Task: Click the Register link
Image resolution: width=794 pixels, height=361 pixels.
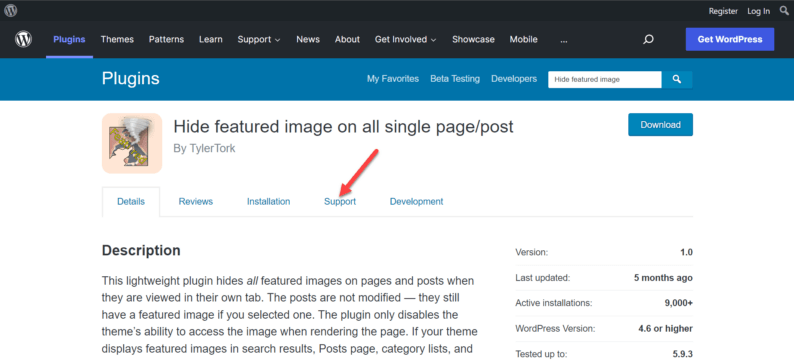Action: [x=723, y=11]
